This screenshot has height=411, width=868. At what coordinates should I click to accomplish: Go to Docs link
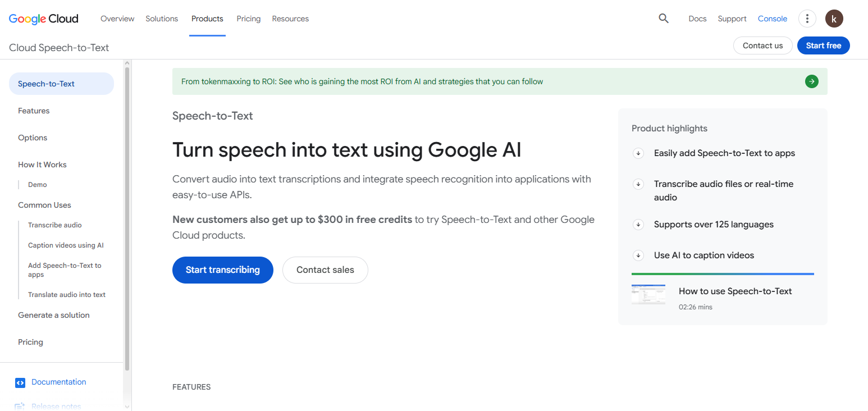pyautogui.click(x=697, y=19)
